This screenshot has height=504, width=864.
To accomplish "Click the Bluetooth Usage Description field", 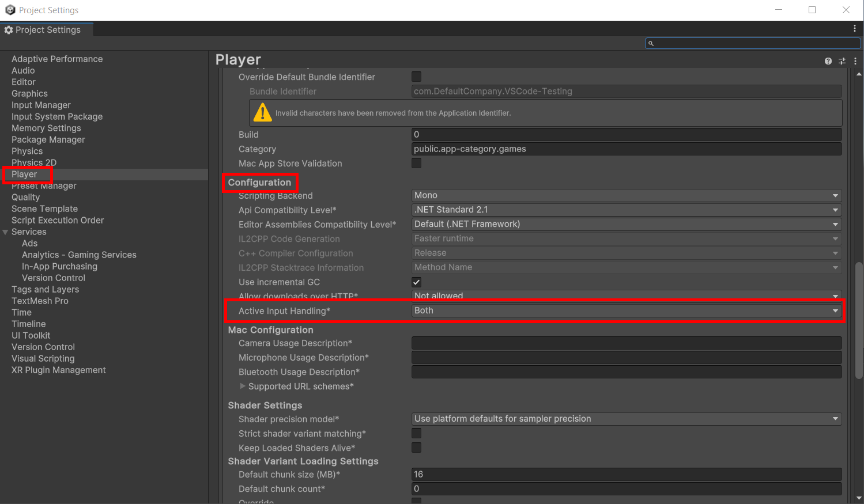I will tap(627, 372).
